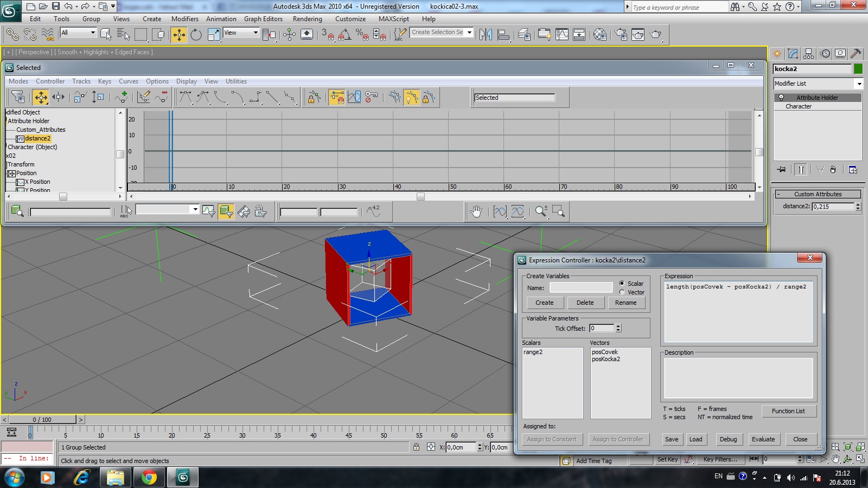Click the Unlink Selection icon

point(30,35)
